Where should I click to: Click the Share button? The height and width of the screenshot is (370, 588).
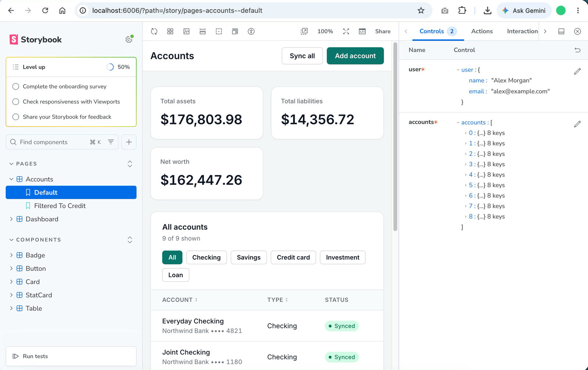point(383,32)
